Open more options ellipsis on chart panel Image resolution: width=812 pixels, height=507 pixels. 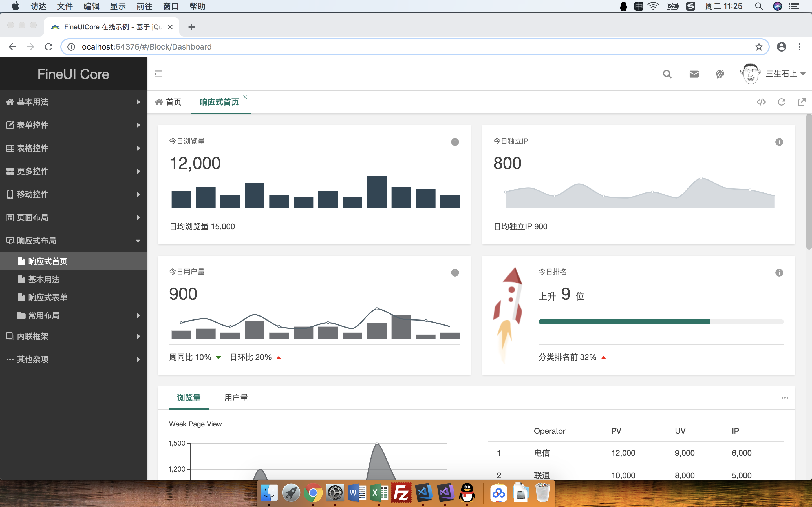click(784, 398)
